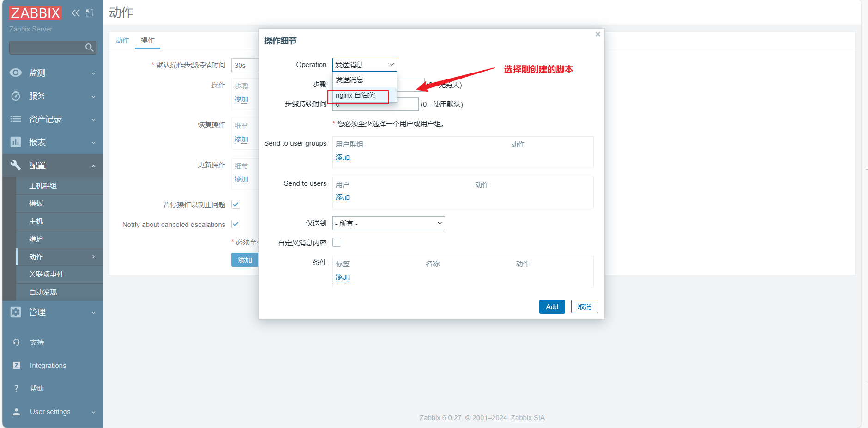Image resolution: width=868 pixels, height=428 pixels.
Task: Open 模板 in sidebar
Action: tap(36, 203)
